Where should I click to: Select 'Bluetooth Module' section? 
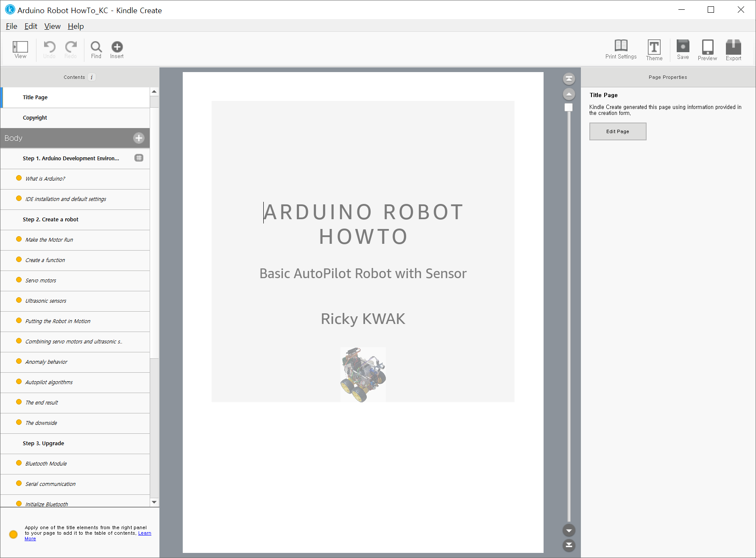pyautogui.click(x=75, y=464)
